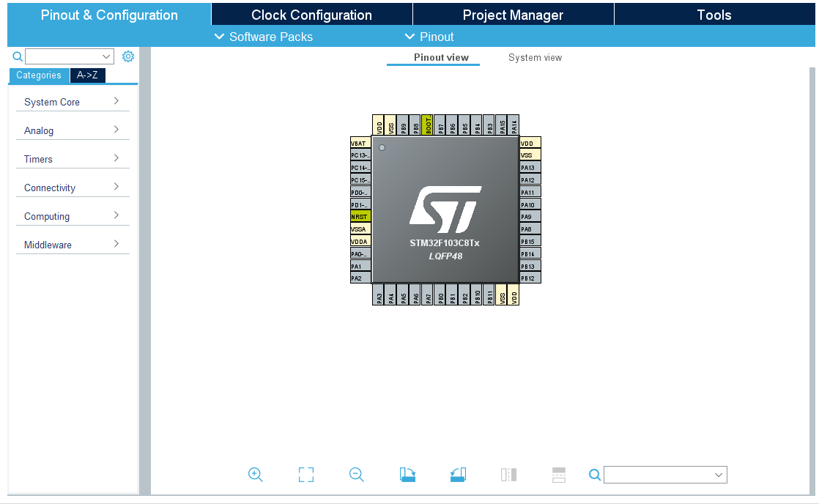Expand the Timers category
The height and width of the screenshot is (504, 819).
pyautogui.click(x=72, y=159)
